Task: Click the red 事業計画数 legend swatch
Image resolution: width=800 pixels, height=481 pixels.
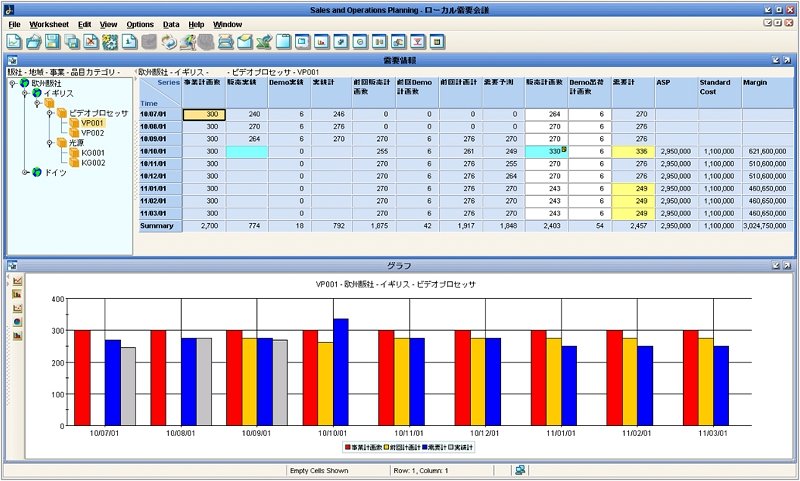Action: pyautogui.click(x=347, y=447)
